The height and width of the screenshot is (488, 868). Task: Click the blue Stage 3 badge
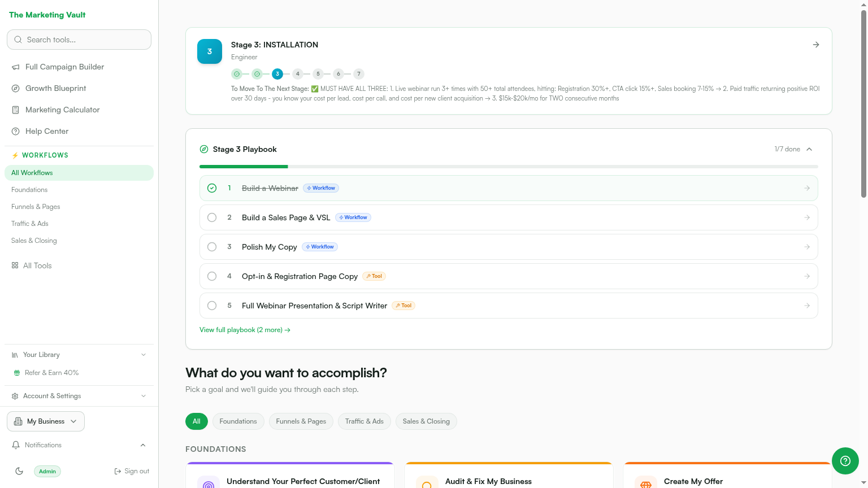[210, 51]
